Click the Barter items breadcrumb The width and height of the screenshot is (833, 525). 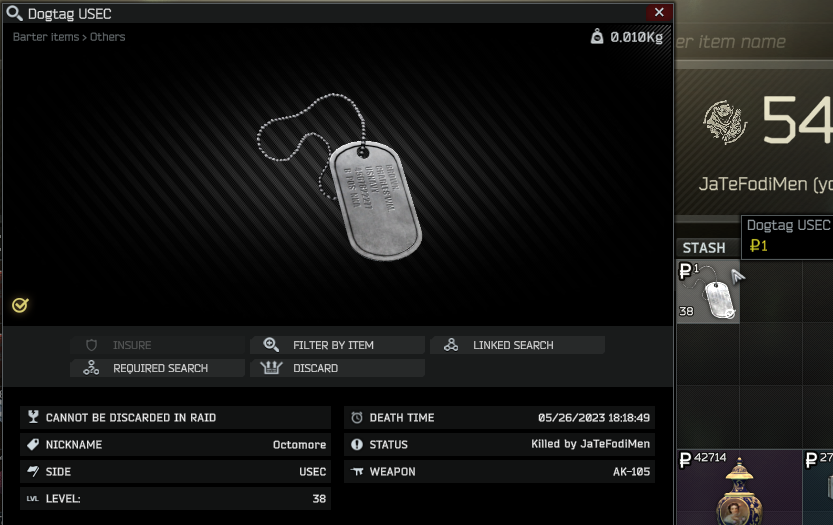click(x=46, y=37)
